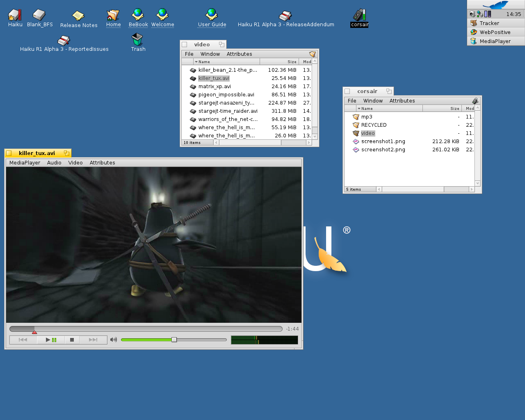The image size is (525, 420).
Task: Select stargejt-time_raider.avi file
Action: point(228,111)
